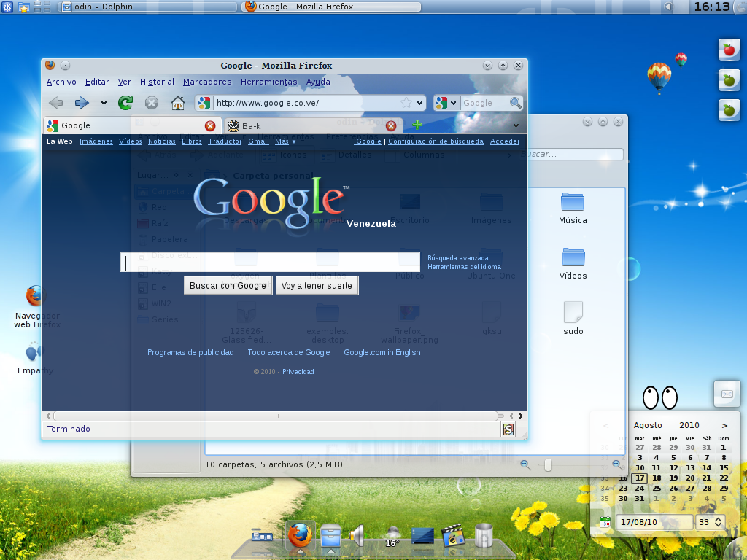747x560 pixels.
Task: Expand the Más dropdown on Google
Action: pyautogui.click(x=285, y=141)
